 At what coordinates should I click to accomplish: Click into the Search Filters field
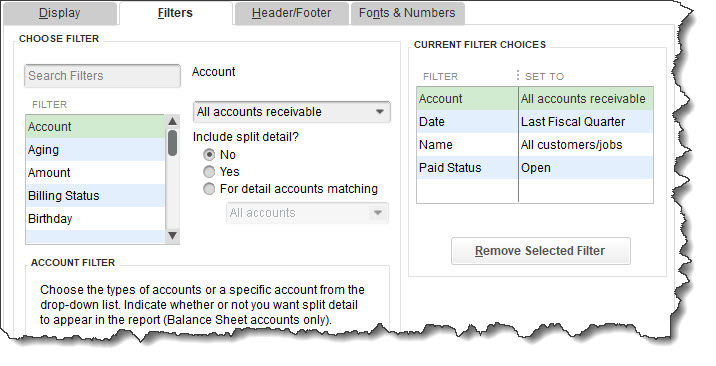coord(102,76)
